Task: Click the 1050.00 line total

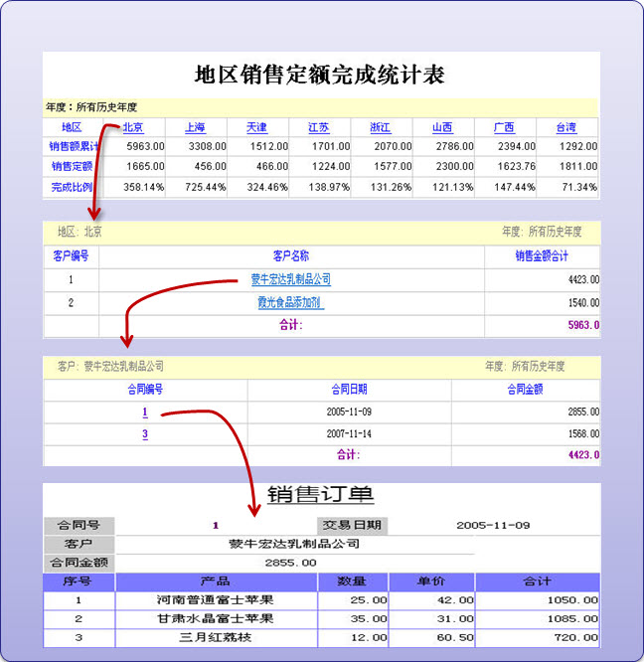Action: pyautogui.click(x=572, y=600)
